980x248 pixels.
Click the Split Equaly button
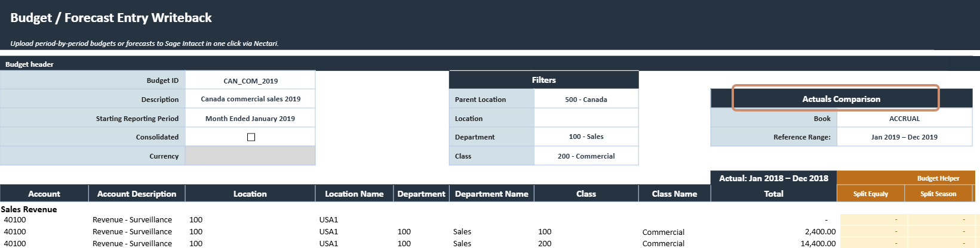coord(870,194)
